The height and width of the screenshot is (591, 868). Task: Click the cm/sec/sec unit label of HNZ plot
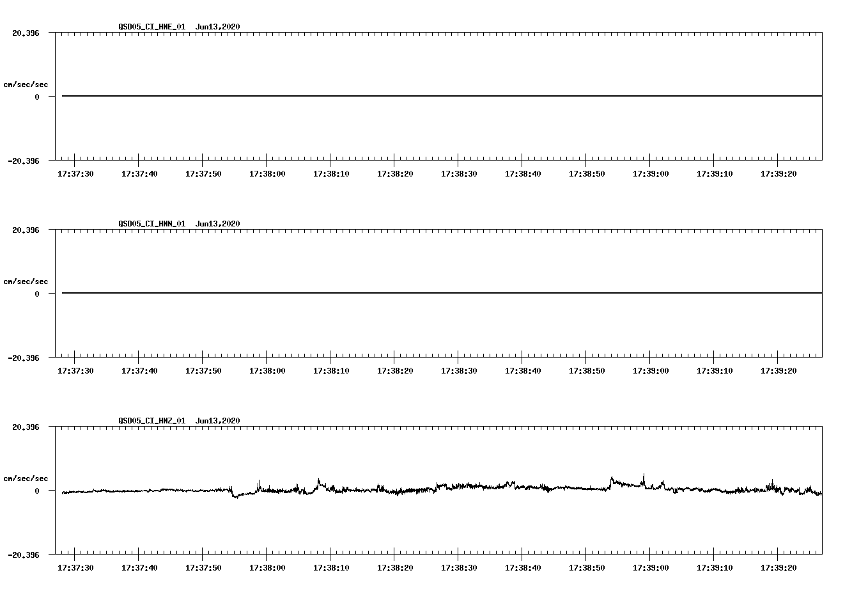coord(26,478)
